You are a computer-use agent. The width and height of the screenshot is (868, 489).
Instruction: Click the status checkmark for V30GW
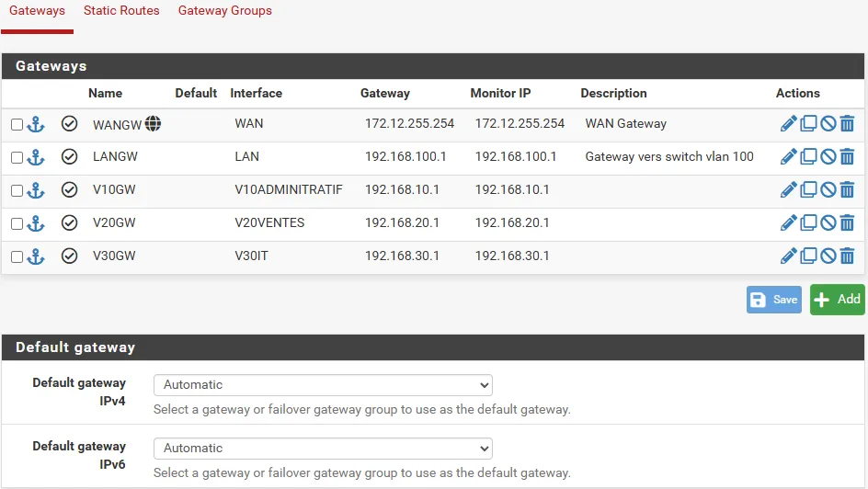click(x=69, y=256)
